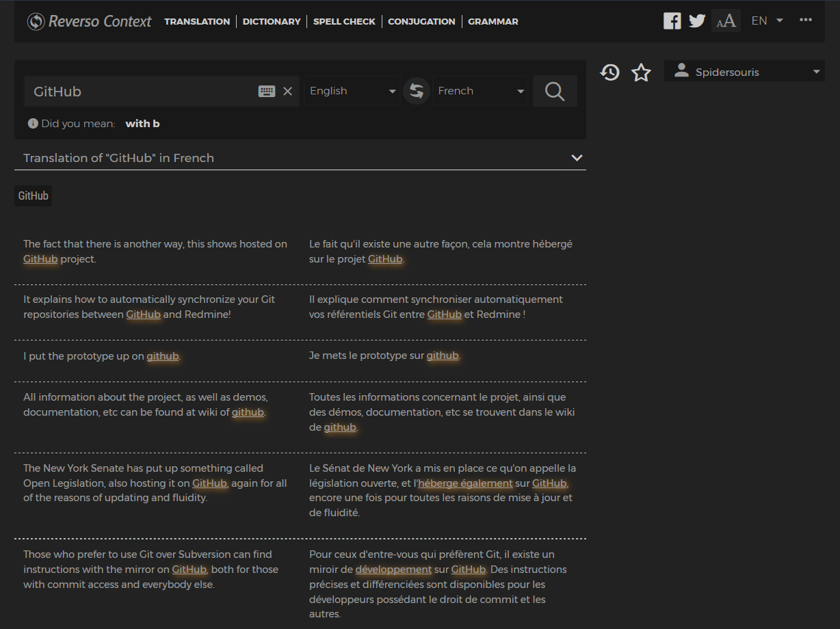The height and width of the screenshot is (629, 840).
Task: Click the 'développement' highlighted word
Action: (x=394, y=570)
